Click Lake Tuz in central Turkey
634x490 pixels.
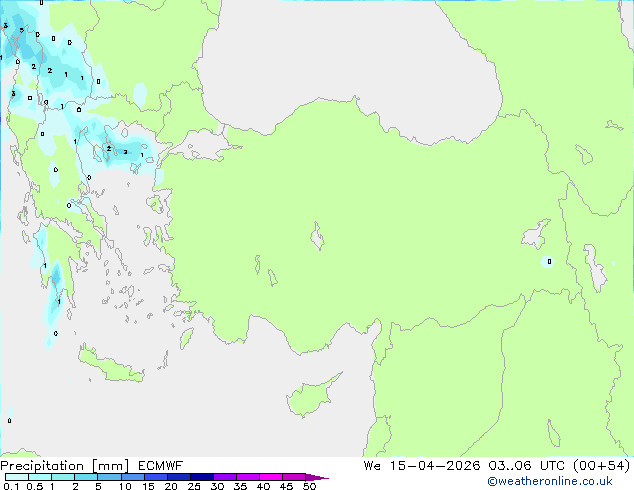click(317, 237)
